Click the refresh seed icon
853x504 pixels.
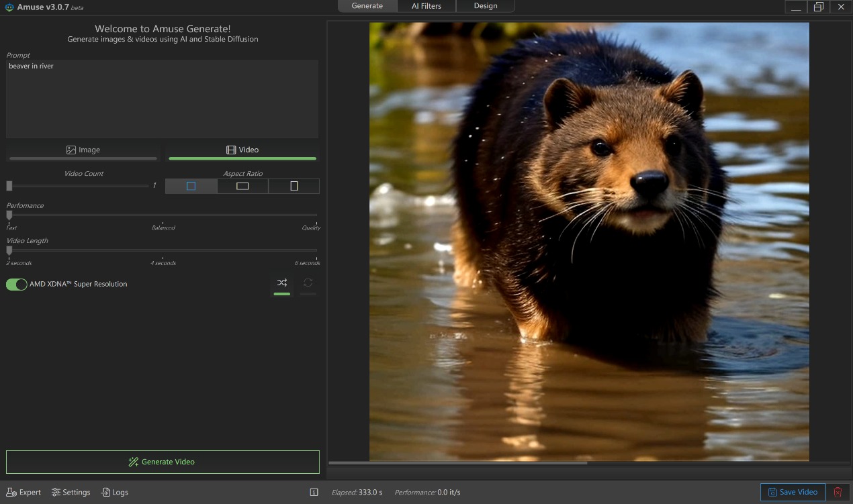coord(308,283)
